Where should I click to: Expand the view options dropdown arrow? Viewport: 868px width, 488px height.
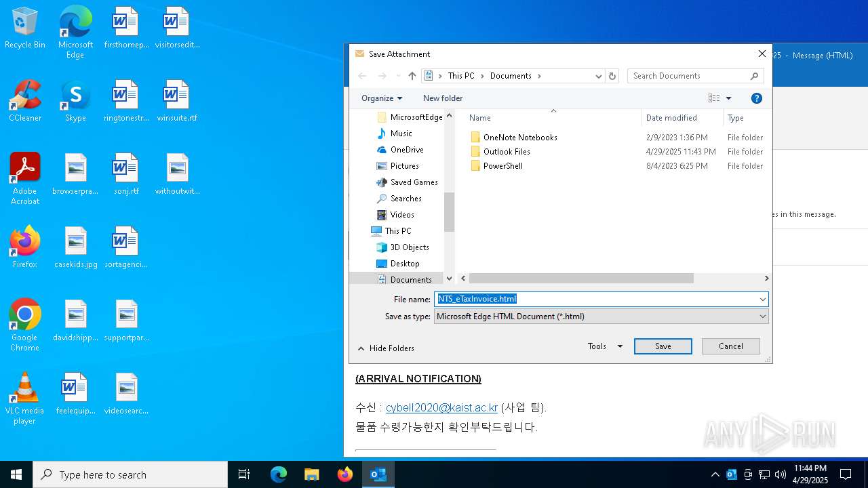coord(729,98)
